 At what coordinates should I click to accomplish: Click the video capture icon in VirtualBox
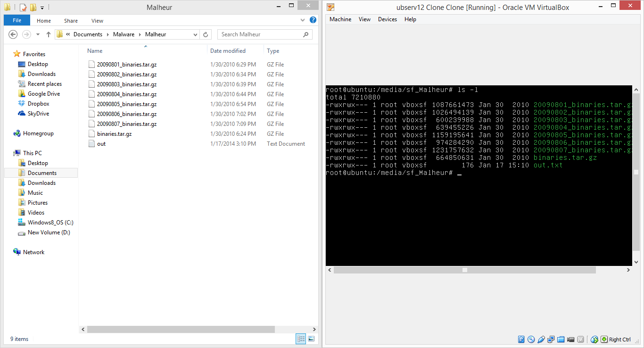pos(571,339)
